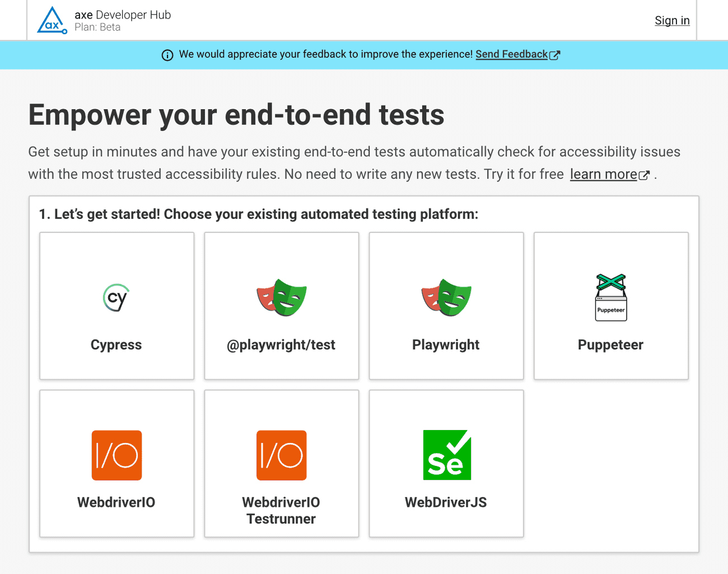Click the @playwright/test masks icon
The width and height of the screenshot is (728, 574).
tap(282, 297)
